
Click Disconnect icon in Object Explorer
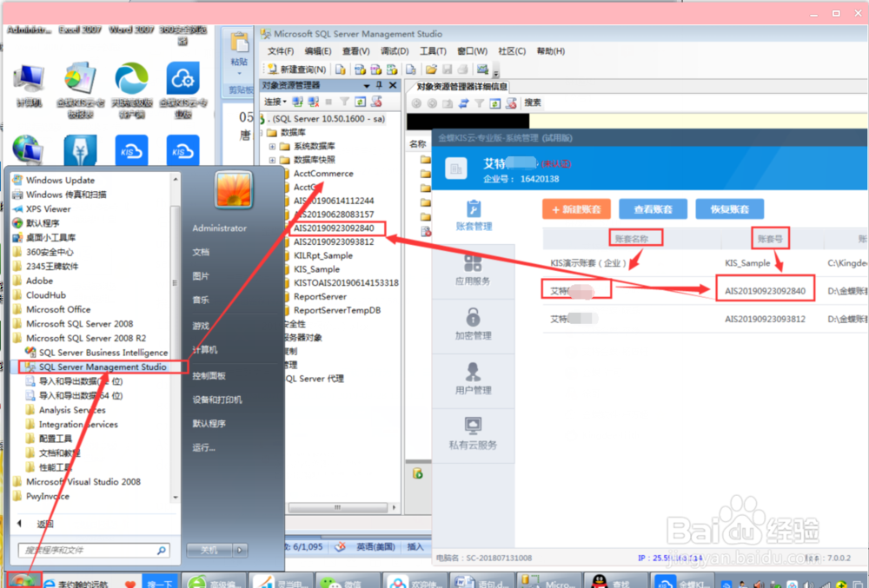(313, 102)
